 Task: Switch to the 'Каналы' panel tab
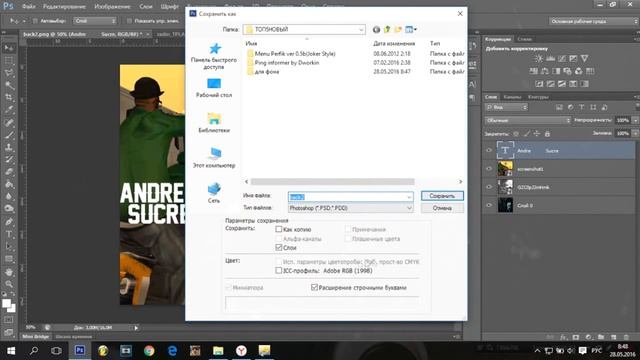tap(512, 97)
